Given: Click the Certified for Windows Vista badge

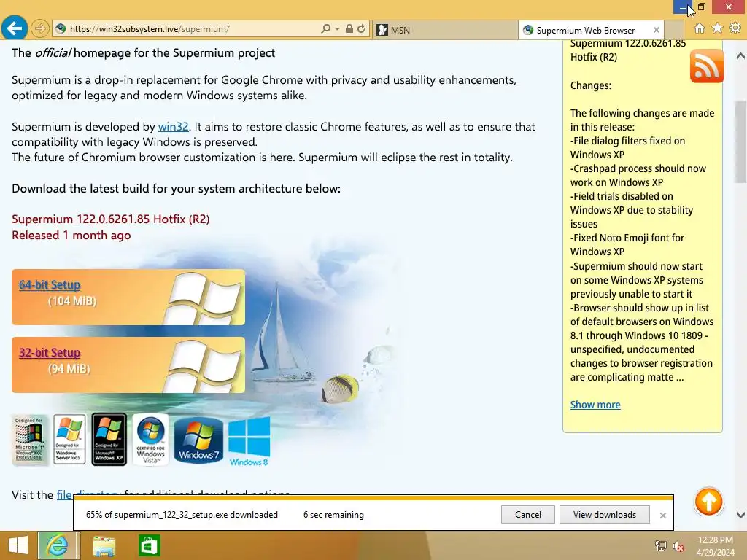Looking at the screenshot, I should [x=150, y=439].
